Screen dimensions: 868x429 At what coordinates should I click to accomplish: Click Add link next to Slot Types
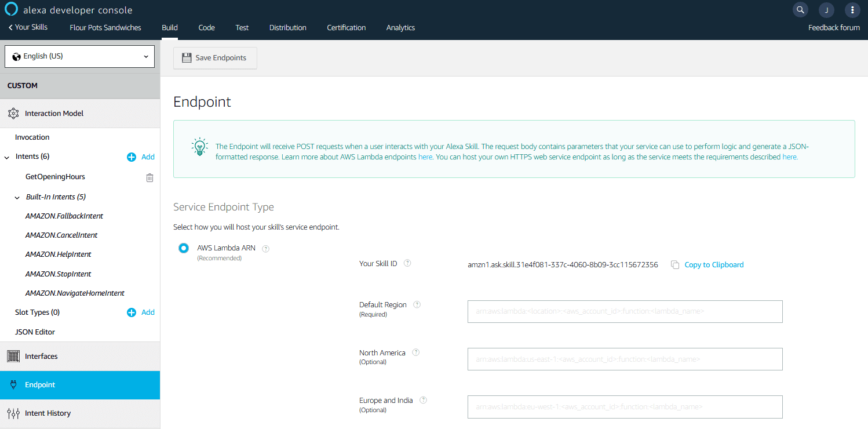(148, 312)
